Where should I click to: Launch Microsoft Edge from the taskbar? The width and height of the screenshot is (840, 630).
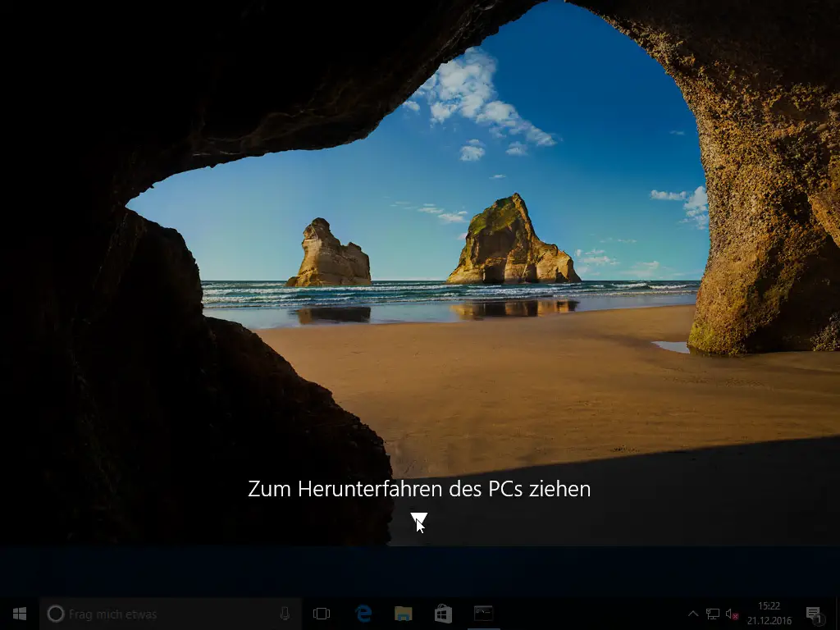[x=363, y=614]
